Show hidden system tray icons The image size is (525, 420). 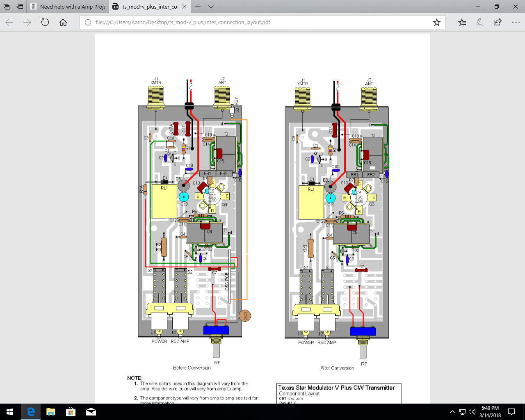coord(452,411)
